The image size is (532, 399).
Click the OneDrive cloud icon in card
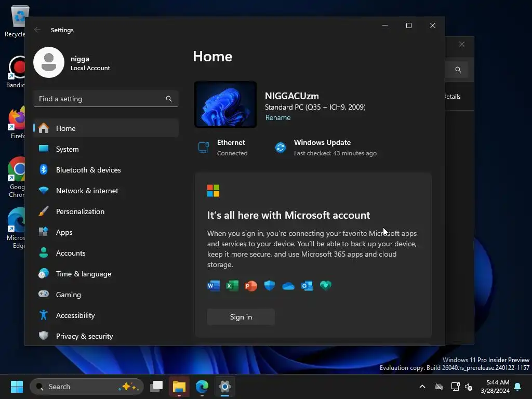click(x=288, y=286)
